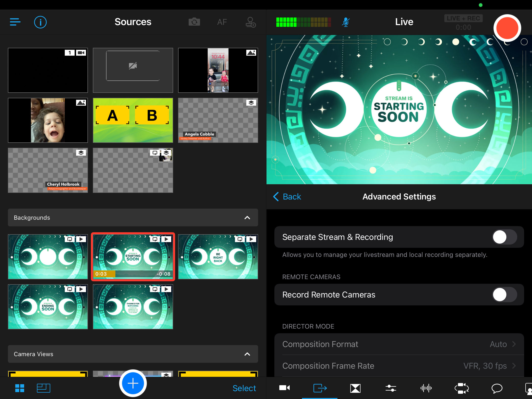The image size is (532, 399).
Task: Click the blue add source button
Action: tap(133, 383)
